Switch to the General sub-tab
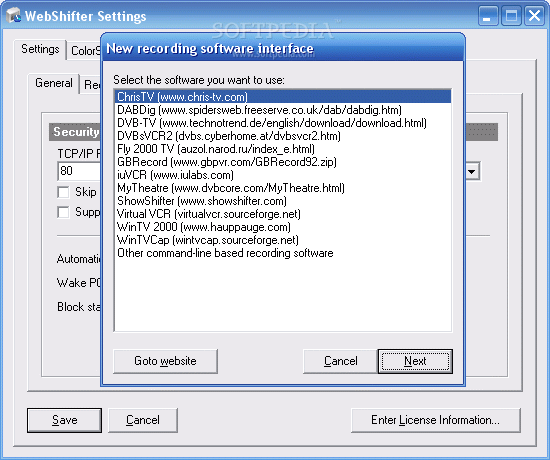Viewport: 550px width, 460px height. pos(54,83)
